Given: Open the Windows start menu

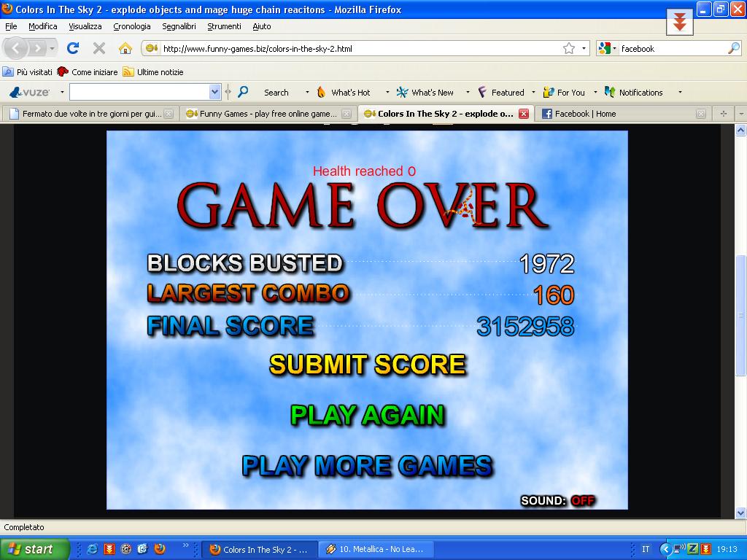Looking at the screenshot, I should [x=34, y=549].
